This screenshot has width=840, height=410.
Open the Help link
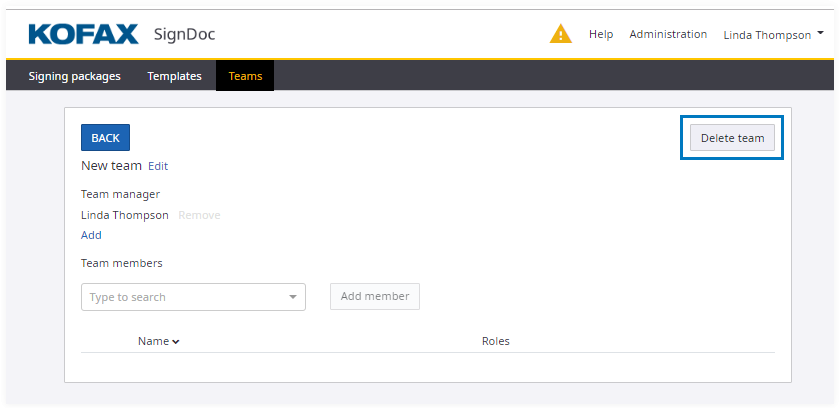(x=601, y=34)
